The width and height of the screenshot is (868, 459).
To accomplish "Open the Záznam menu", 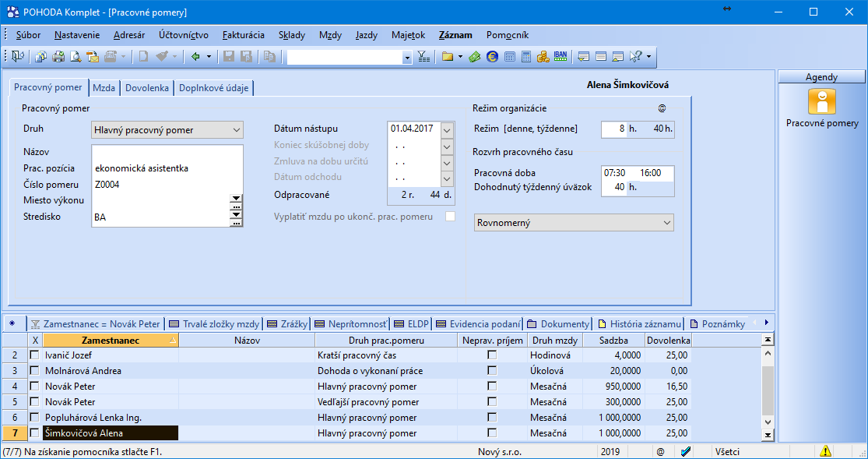I will (x=455, y=35).
